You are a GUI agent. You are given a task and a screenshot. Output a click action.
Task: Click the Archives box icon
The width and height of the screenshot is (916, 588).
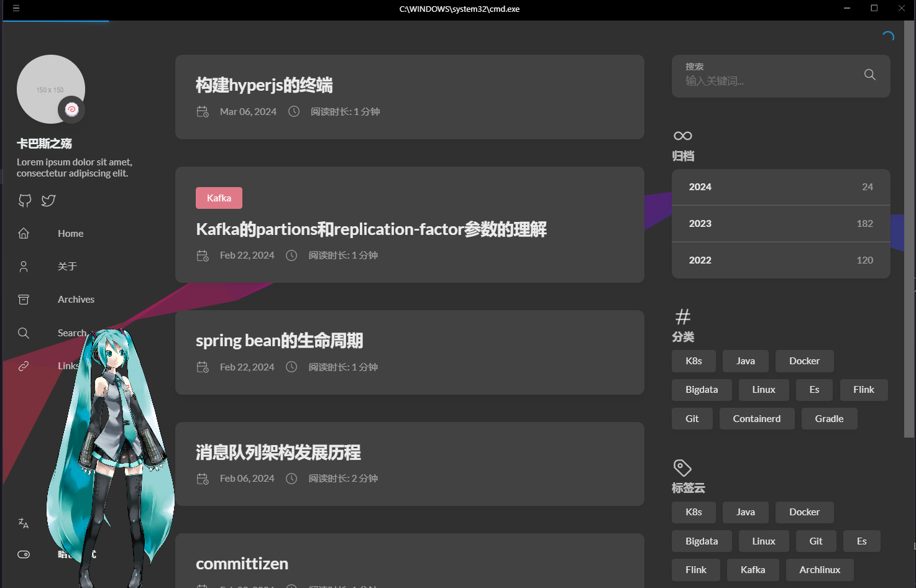point(24,300)
